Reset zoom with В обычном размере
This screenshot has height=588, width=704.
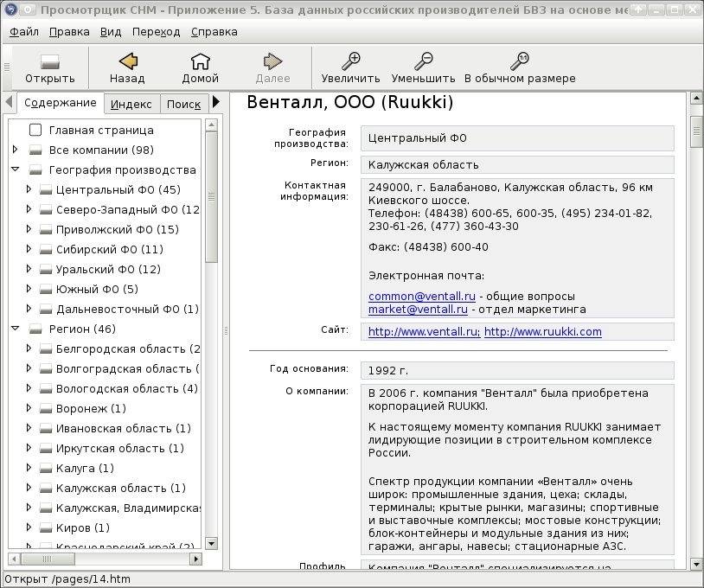520,68
